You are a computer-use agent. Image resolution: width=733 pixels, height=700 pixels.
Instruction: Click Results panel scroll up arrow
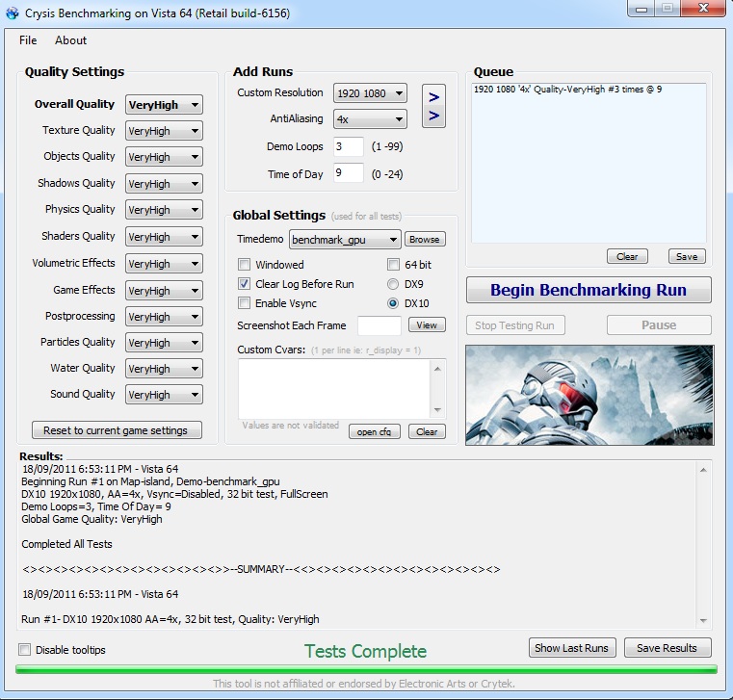click(x=703, y=470)
